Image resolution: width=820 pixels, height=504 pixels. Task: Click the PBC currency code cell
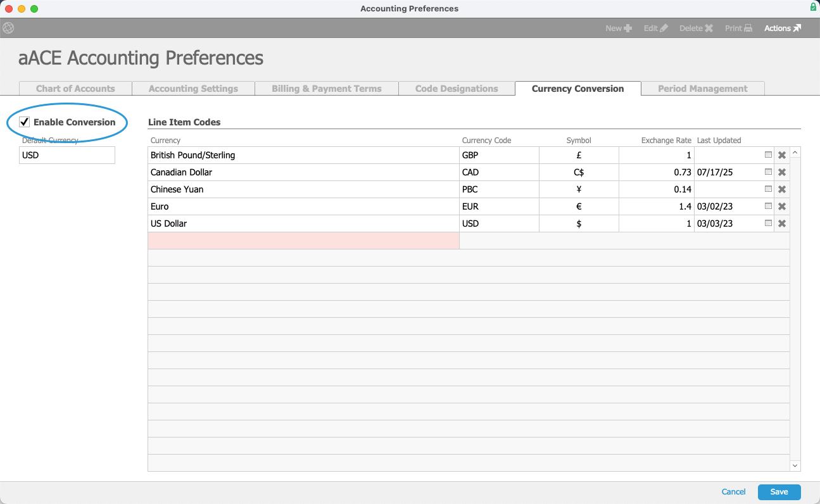pyautogui.click(x=499, y=189)
